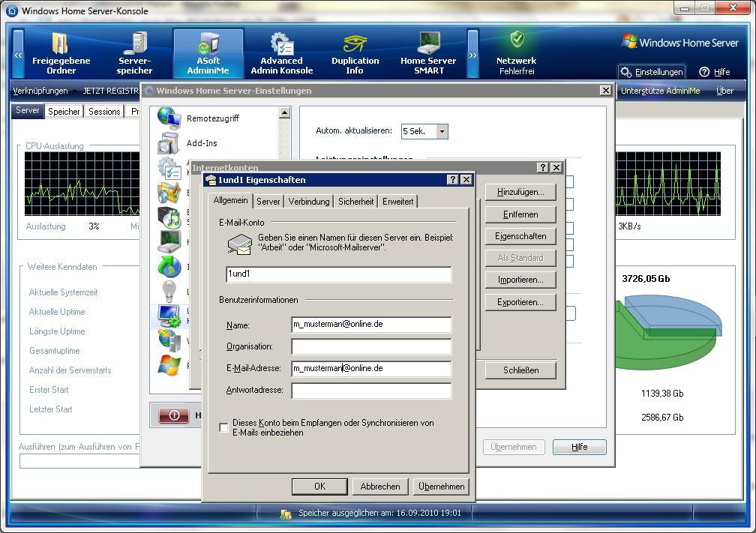Click the CPU-Auslastung graph
The height and width of the screenshot is (533, 756).
click(82, 184)
